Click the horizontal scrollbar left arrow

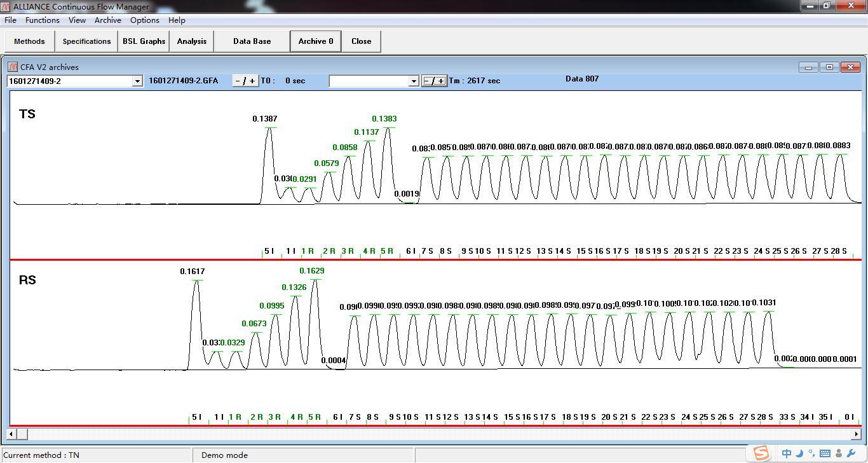(13, 434)
